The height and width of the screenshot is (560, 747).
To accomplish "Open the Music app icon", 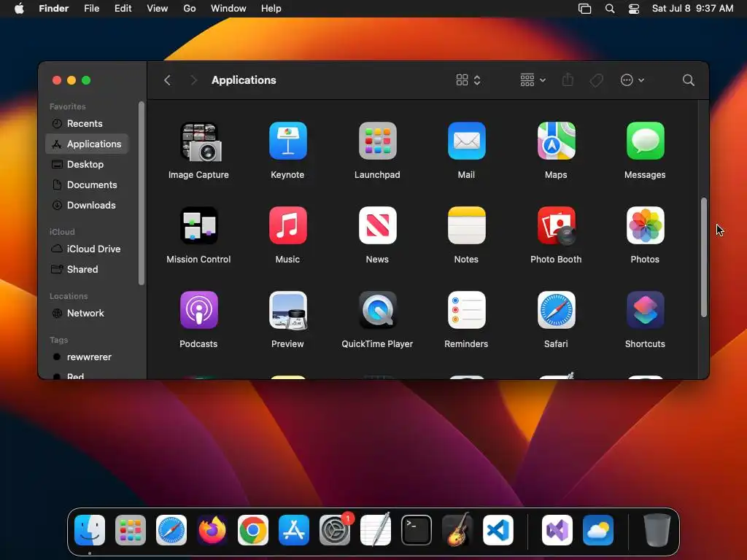I will [x=287, y=226].
